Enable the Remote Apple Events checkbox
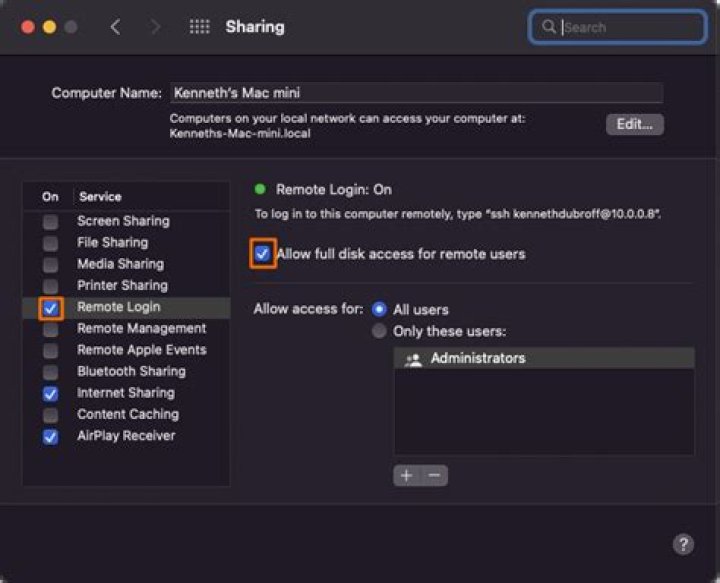This screenshot has height=583, width=720. click(50, 351)
